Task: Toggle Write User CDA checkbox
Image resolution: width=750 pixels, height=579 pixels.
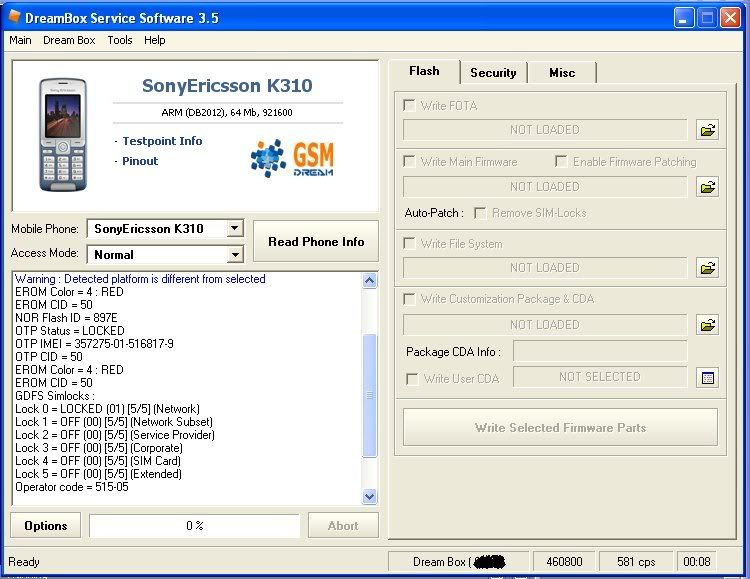Action: tap(412, 379)
